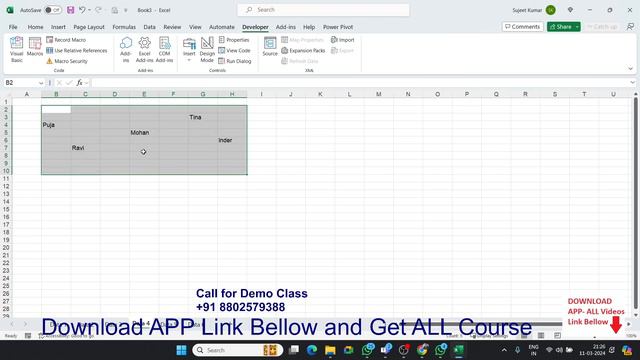Switch to Excel in the taskbar
This screenshot has height=360, width=640.
(459, 350)
